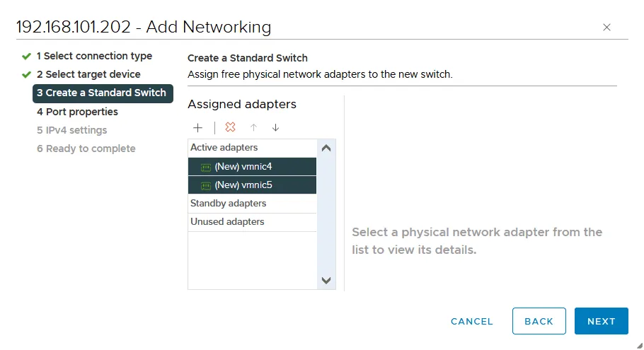Open step 4 Port properties
644x350 pixels.
pyautogui.click(x=77, y=112)
